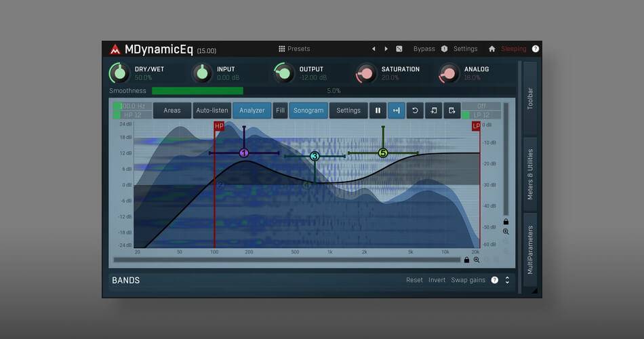Click the Saturation knob
The height and width of the screenshot is (339, 644).
pyautogui.click(x=366, y=73)
